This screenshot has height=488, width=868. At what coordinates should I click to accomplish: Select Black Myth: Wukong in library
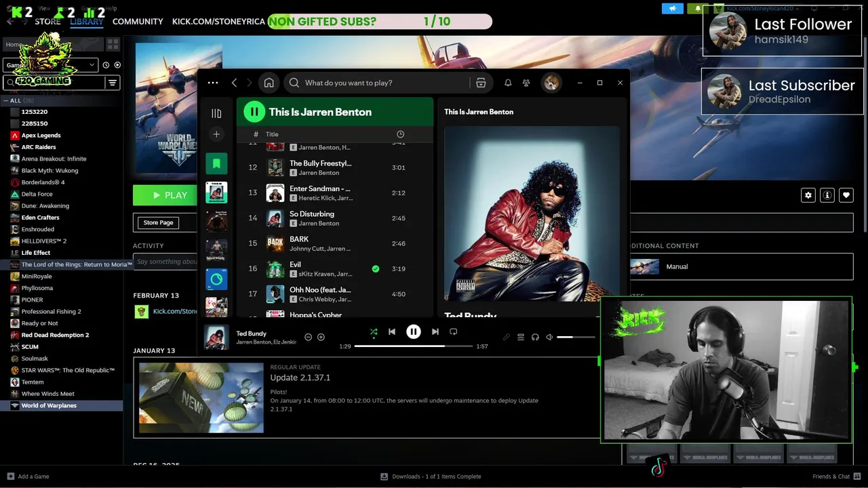[x=50, y=171]
